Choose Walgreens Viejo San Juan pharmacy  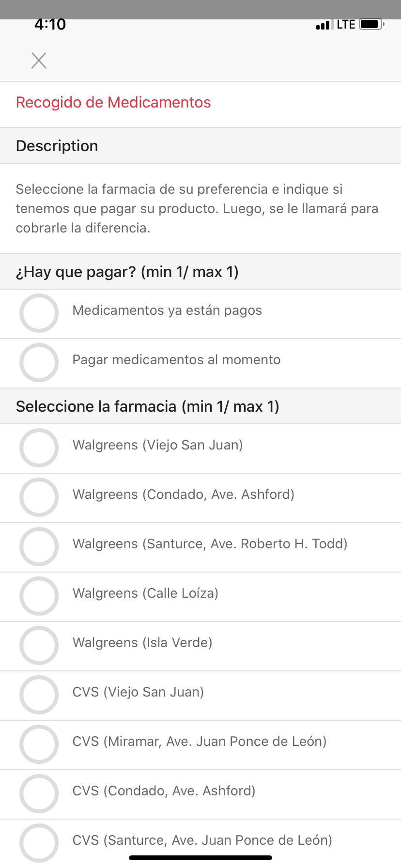(39, 448)
